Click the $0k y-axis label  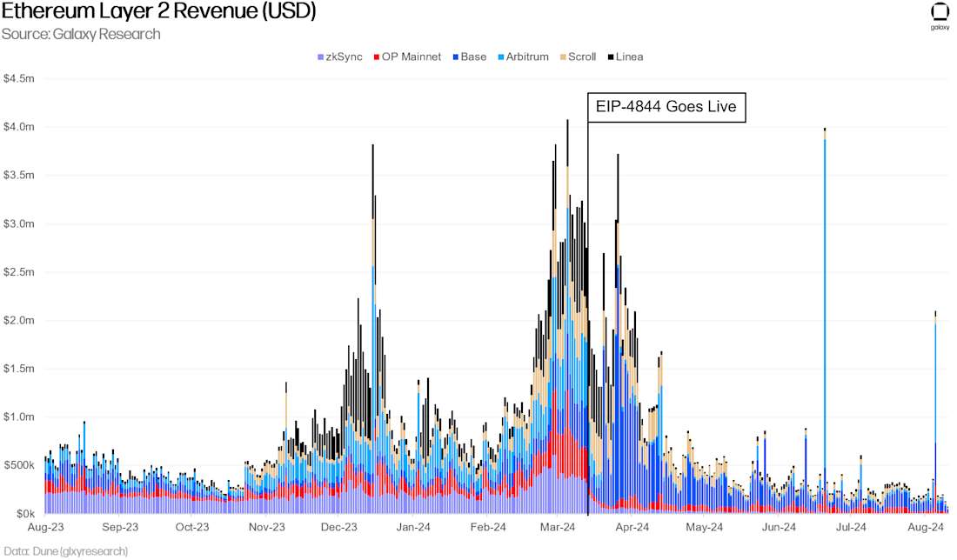(x=25, y=514)
